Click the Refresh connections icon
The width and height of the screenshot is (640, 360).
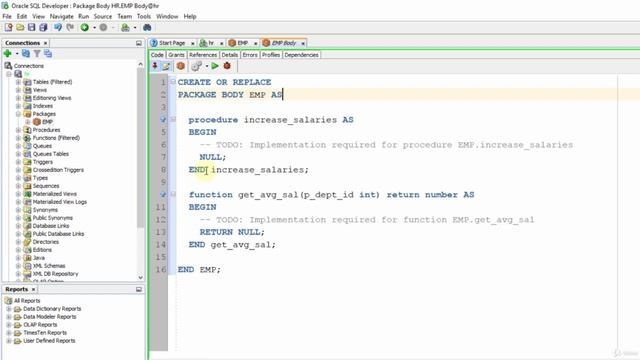coord(26,53)
